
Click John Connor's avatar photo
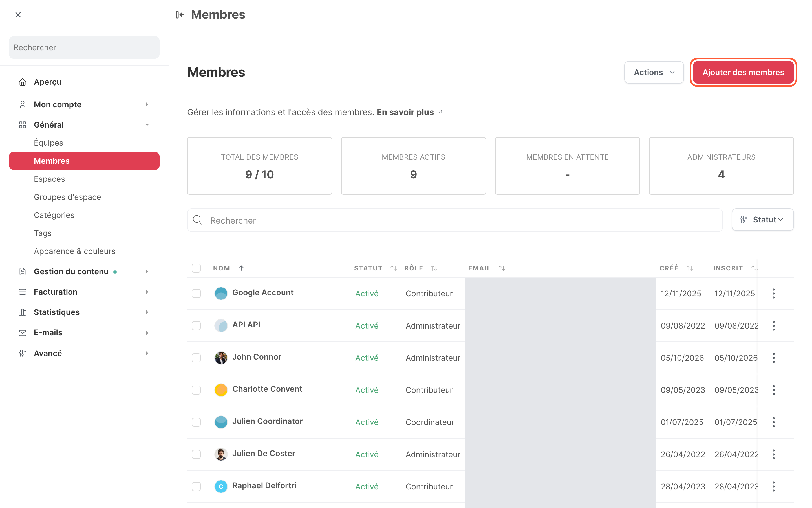click(221, 358)
